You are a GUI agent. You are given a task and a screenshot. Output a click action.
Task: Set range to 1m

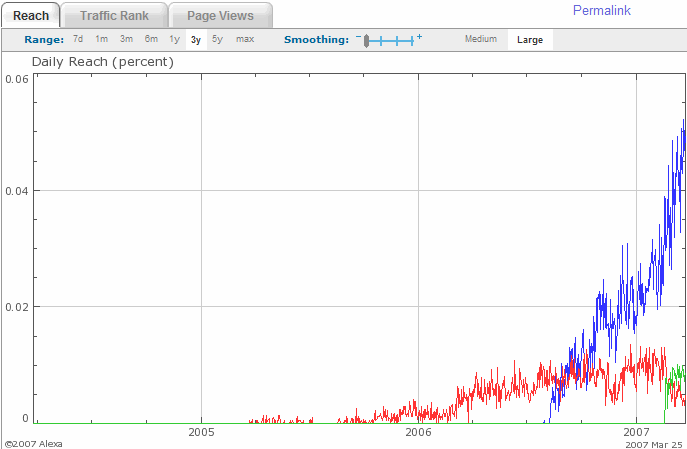pos(102,39)
